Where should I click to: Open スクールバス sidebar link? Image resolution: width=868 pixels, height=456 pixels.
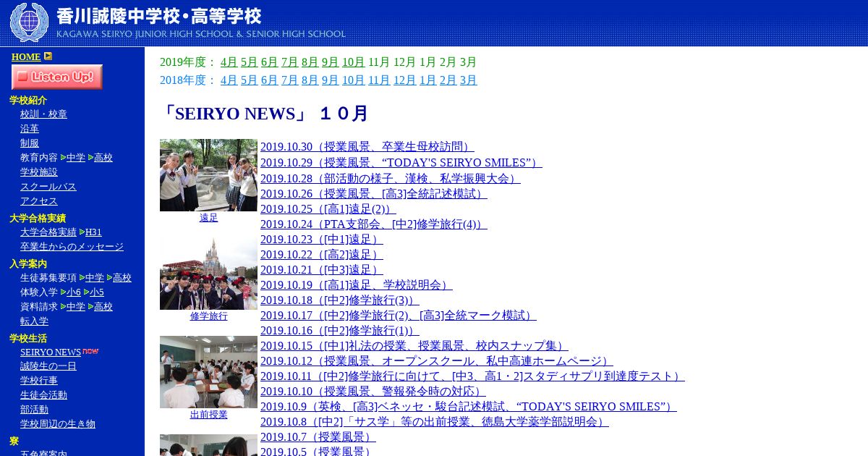point(48,187)
